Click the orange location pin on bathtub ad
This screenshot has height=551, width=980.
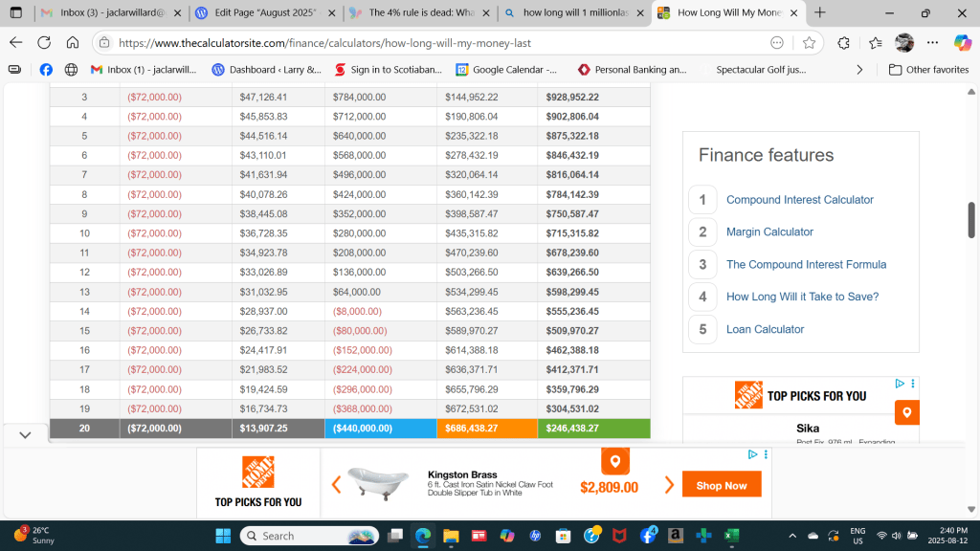[614, 461]
